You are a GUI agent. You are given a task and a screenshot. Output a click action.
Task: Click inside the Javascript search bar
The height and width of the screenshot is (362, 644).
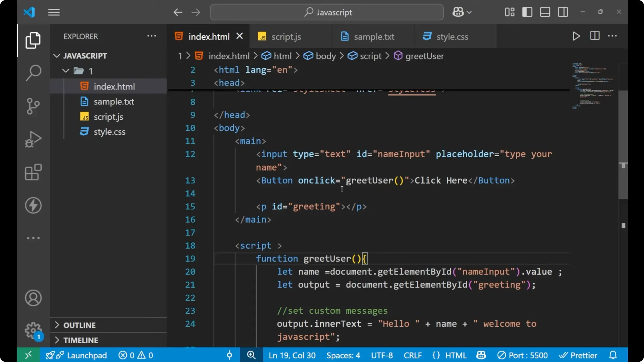point(326,12)
